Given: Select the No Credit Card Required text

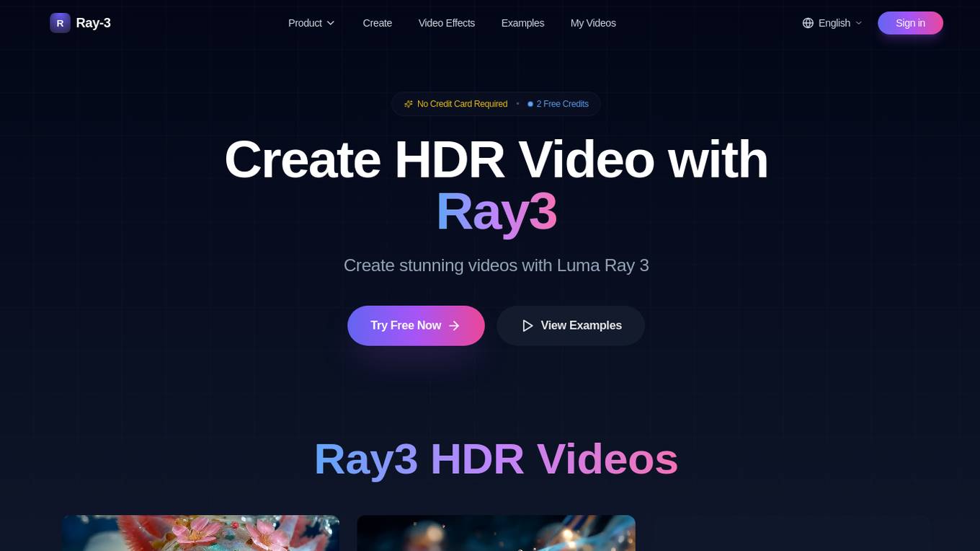Looking at the screenshot, I should 462,104.
